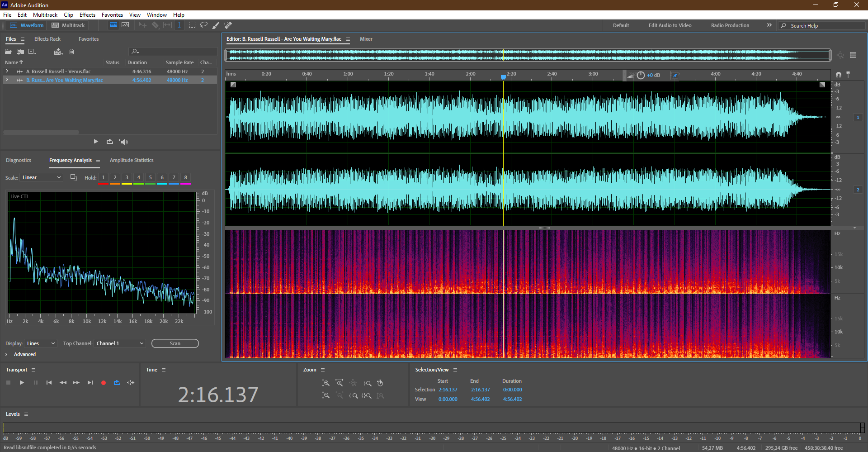This screenshot has height=452, width=868.
Task: Select the Paintbrush Selection tool
Action: pos(216,25)
